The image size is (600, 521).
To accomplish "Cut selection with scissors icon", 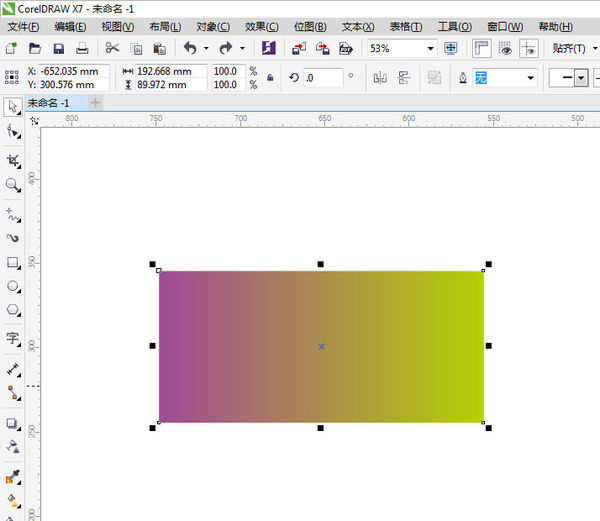I will tap(112, 48).
